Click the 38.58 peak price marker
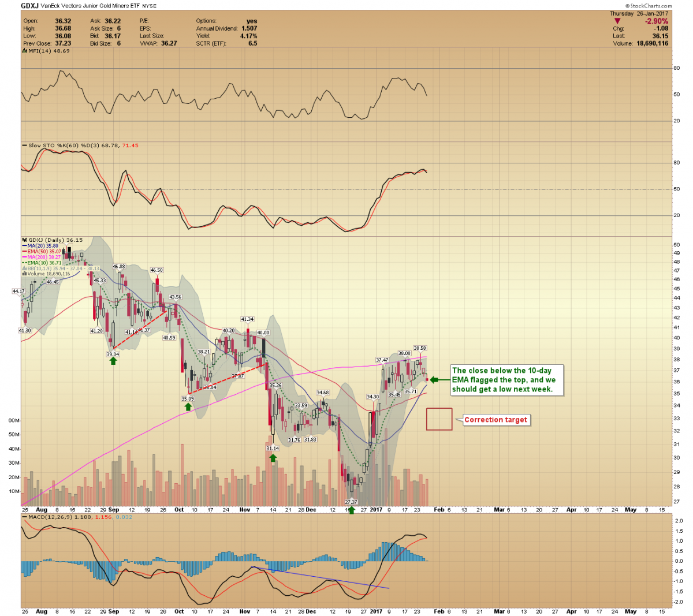 (x=420, y=348)
